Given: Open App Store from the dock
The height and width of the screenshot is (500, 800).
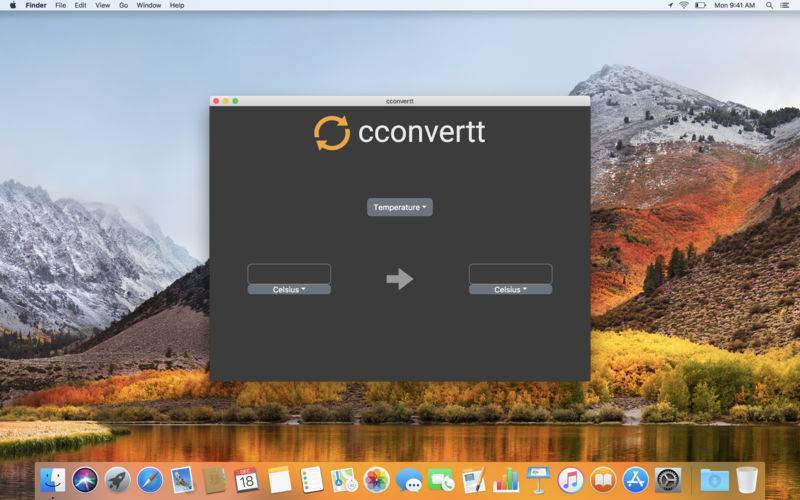Looking at the screenshot, I should click(x=635, y=480).
